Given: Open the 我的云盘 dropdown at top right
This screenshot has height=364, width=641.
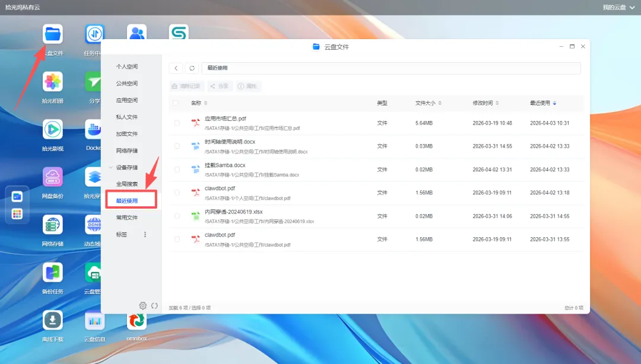Looking at the screenshot, I should (618, 7).
